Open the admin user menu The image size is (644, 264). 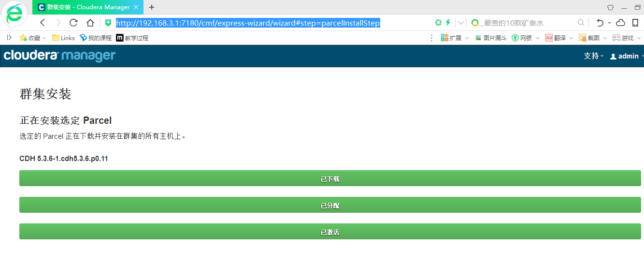tap(627, 56)
